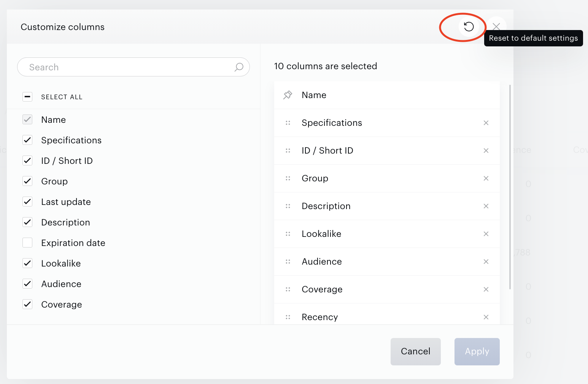Toggle the Select All checkbox
Image resolution: width=588 pixels, height=384 pixels.
click(27, 97)
